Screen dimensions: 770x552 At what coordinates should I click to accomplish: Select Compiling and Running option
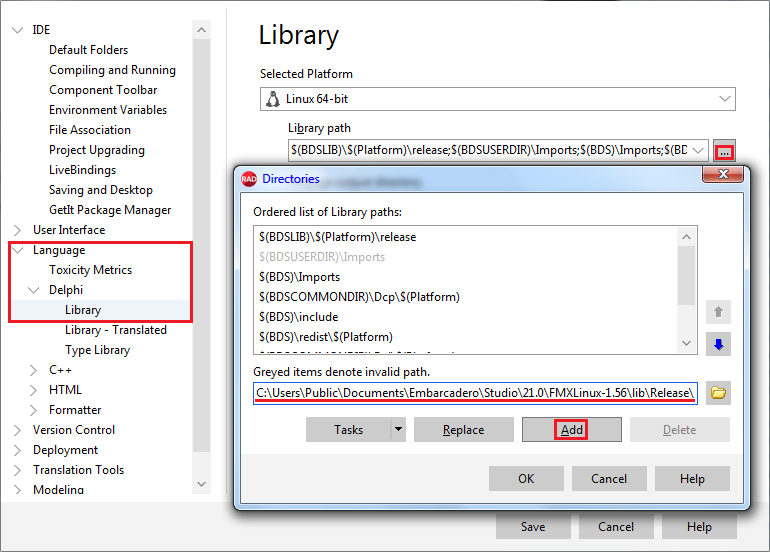112,70
